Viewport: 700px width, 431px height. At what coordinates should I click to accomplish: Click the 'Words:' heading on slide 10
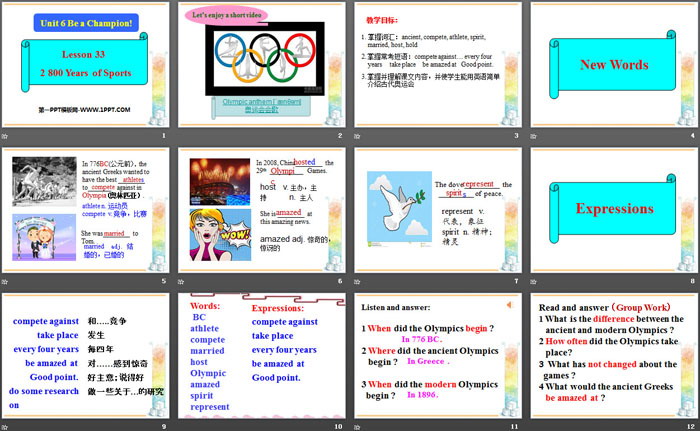click(x=205, y=306)
